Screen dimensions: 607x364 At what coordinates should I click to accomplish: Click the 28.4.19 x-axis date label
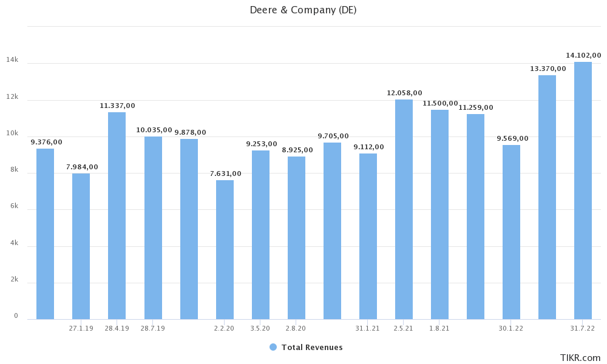117,328
